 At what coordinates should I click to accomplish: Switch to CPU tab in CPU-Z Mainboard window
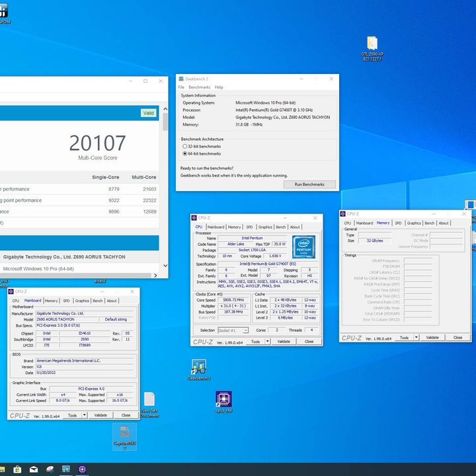coord(15,301)
